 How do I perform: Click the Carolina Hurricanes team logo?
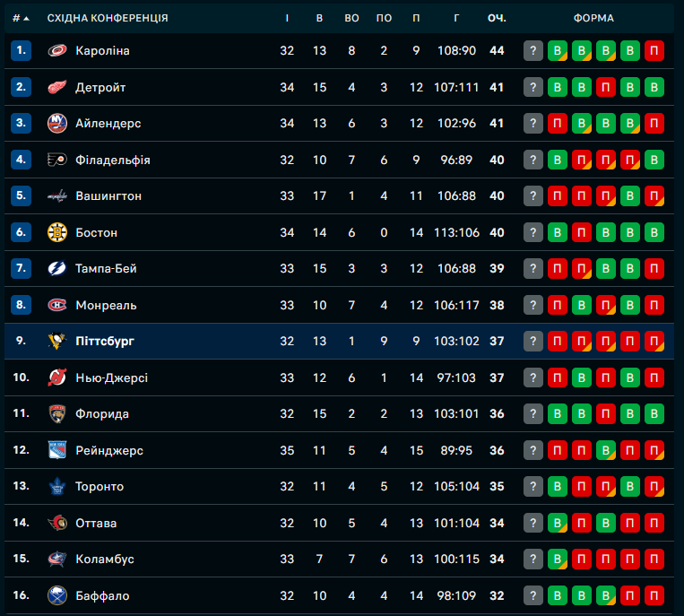click(x=57, y=51)
